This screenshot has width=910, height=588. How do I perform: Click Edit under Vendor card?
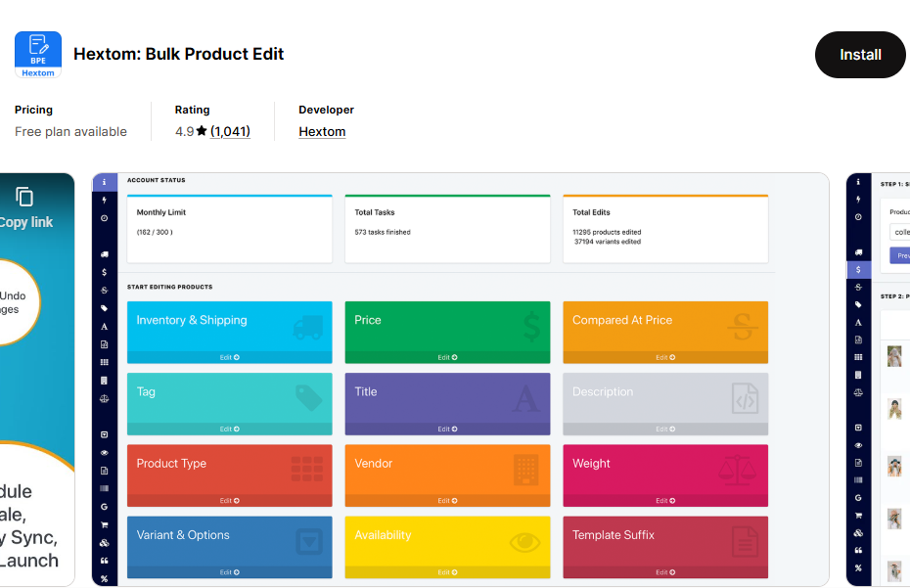point(447,500)
